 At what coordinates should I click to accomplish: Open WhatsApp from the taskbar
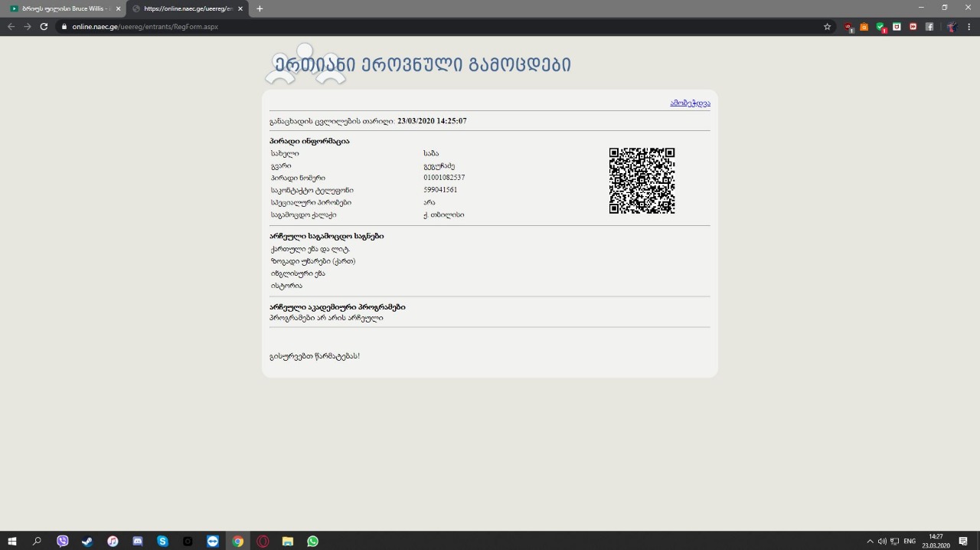pos(312,541)
